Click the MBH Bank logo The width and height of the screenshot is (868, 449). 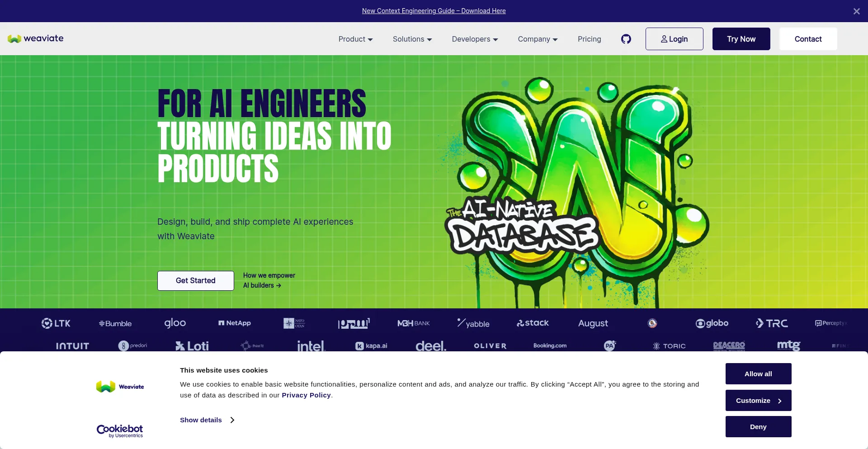point(413,323)
